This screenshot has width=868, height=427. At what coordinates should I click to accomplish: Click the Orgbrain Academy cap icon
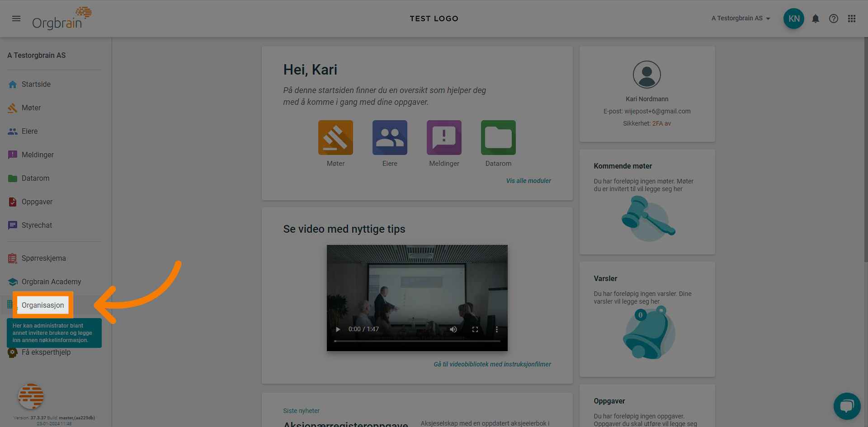[13, 282]
